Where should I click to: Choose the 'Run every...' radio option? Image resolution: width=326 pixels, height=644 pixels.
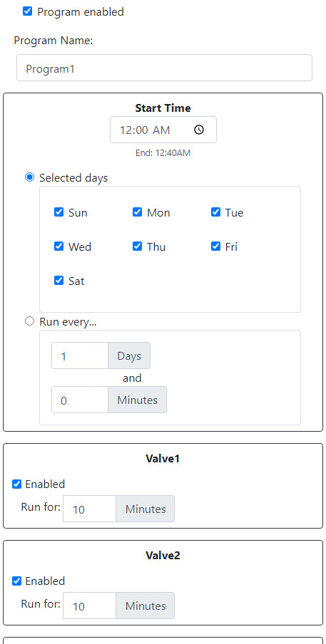pyautogui.click(x=29, y=321)
